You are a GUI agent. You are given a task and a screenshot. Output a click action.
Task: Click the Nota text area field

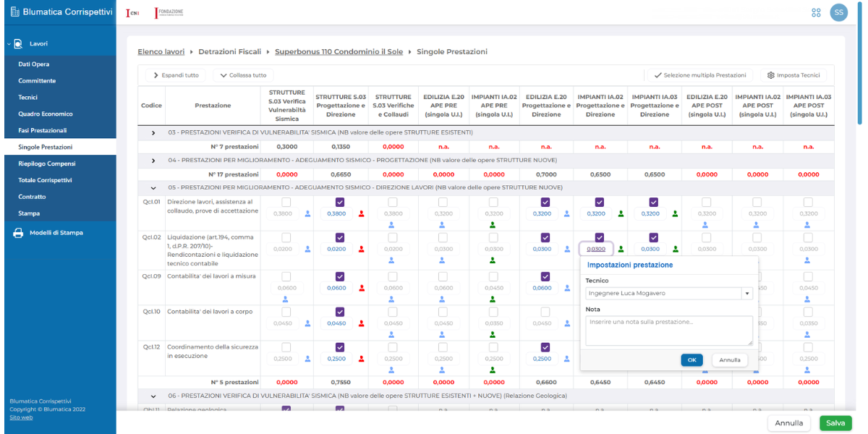(668, 331)
